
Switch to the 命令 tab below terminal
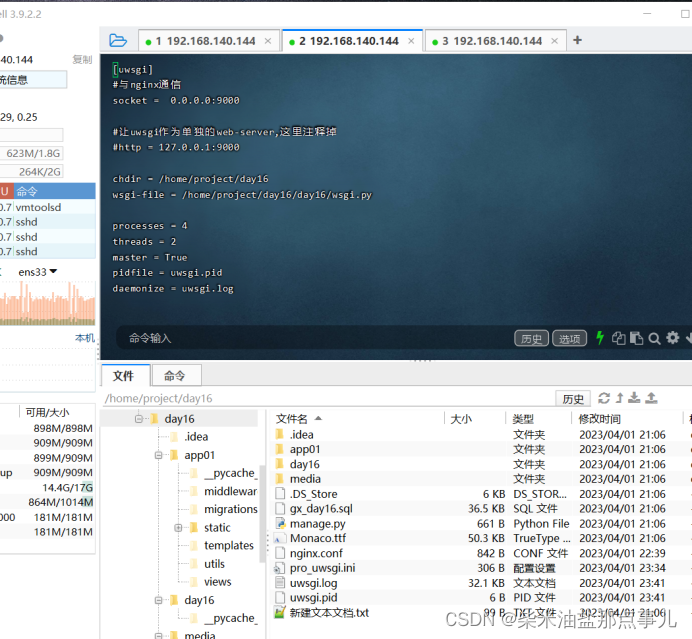click(177, 376)
